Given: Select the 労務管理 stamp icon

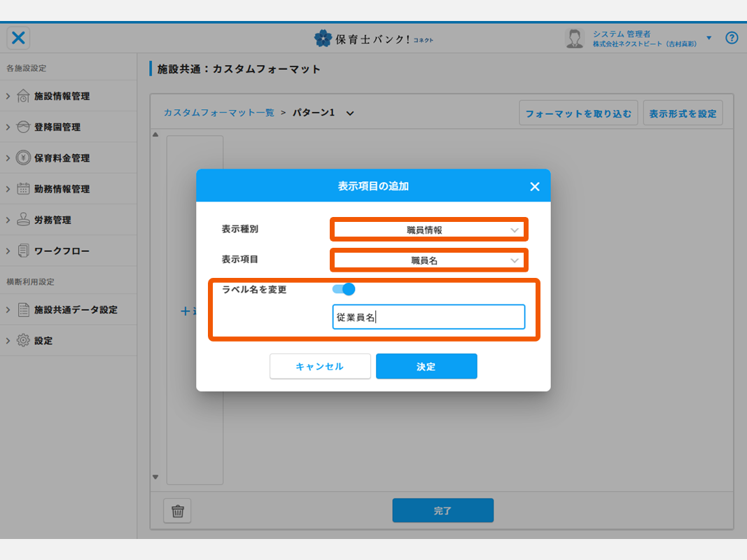Looking at the screenshot, I should [x=23, y=220].
